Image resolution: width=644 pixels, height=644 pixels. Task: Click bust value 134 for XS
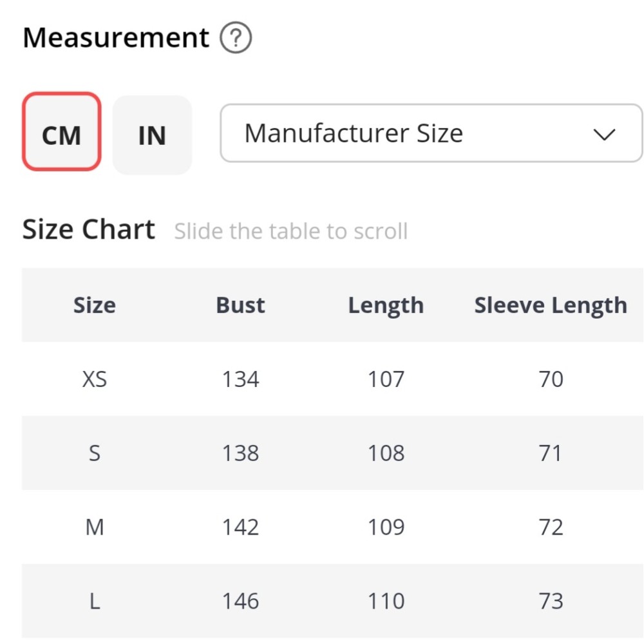pos(241,379)
